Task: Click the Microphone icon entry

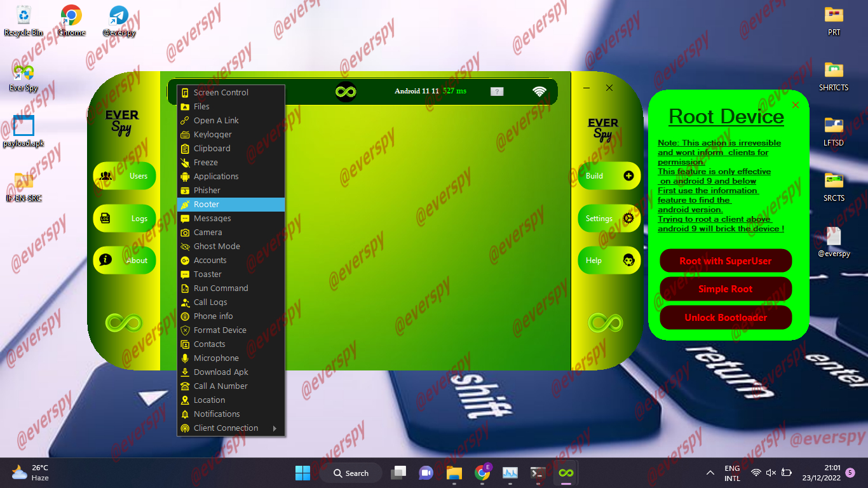Action: [185, 358]
